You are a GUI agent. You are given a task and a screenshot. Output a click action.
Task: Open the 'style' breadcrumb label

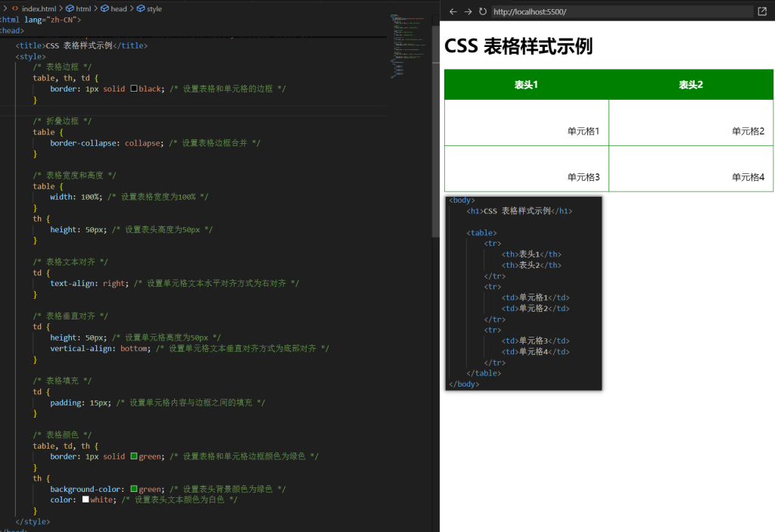154,8
